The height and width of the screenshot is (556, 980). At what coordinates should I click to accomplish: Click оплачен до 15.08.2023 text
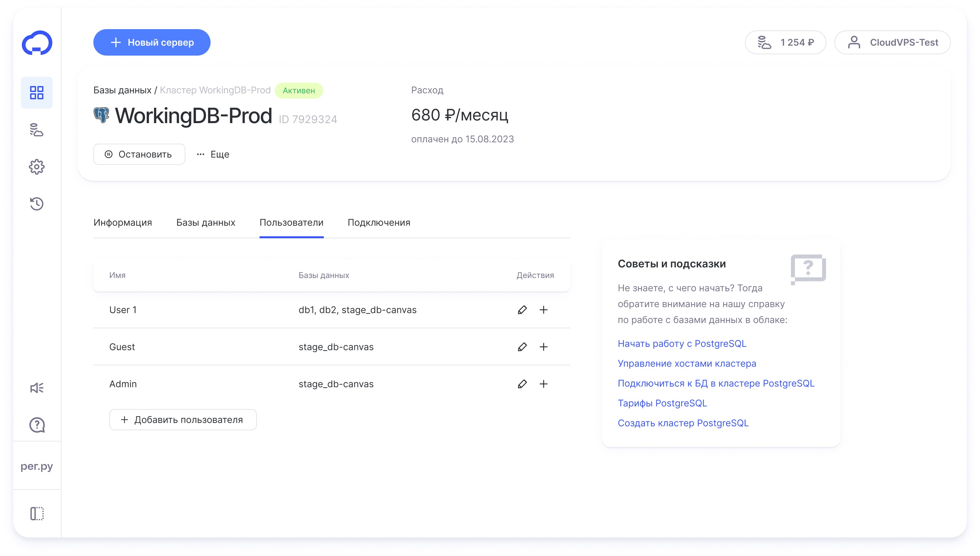pyautogui.click(x=462, y=139)
